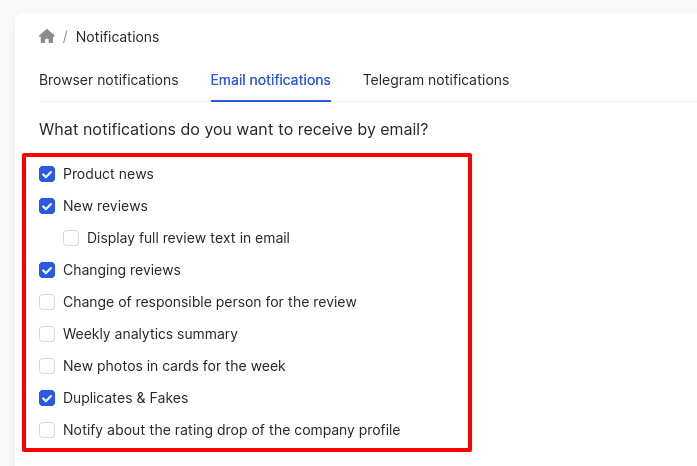Turn off the Duplicates & Fakes checkbox
The width and height of the screenshot is (697, 466).
[47, 398]
